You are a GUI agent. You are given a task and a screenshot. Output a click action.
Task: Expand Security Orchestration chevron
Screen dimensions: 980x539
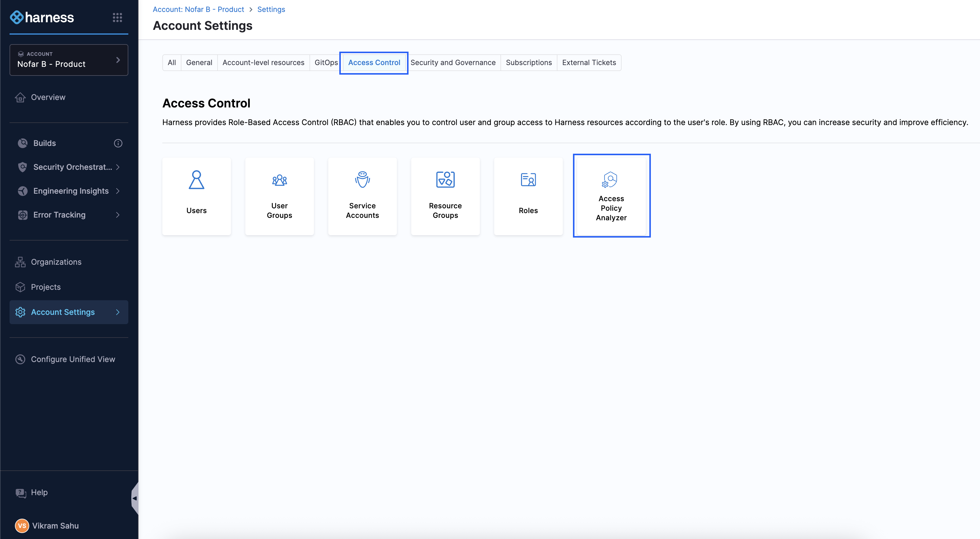coord(118,167)
